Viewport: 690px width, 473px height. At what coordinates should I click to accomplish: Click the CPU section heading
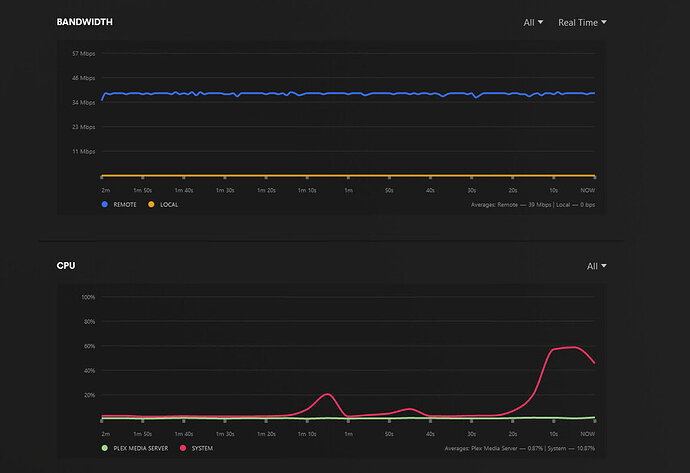[66, 266]
